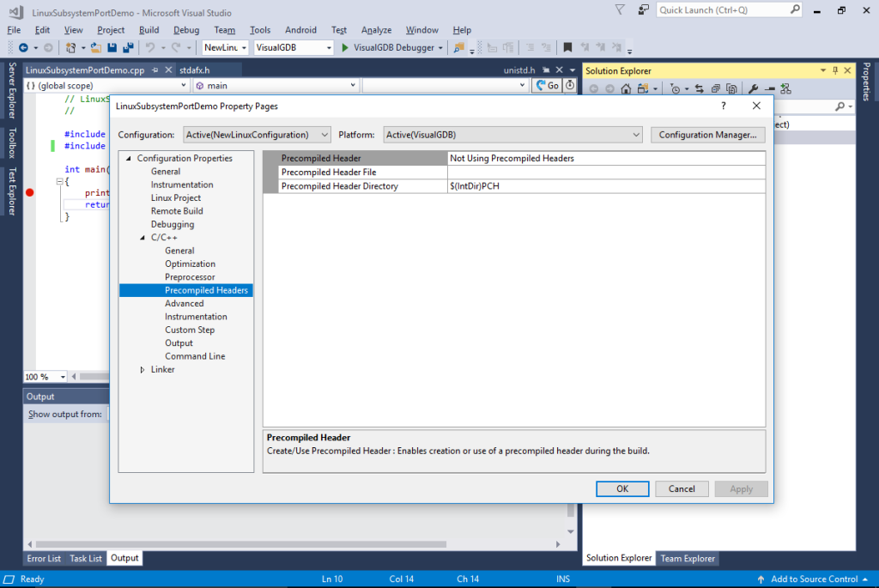Open the Configuration dropdown in Property Pages

[257, 135]
